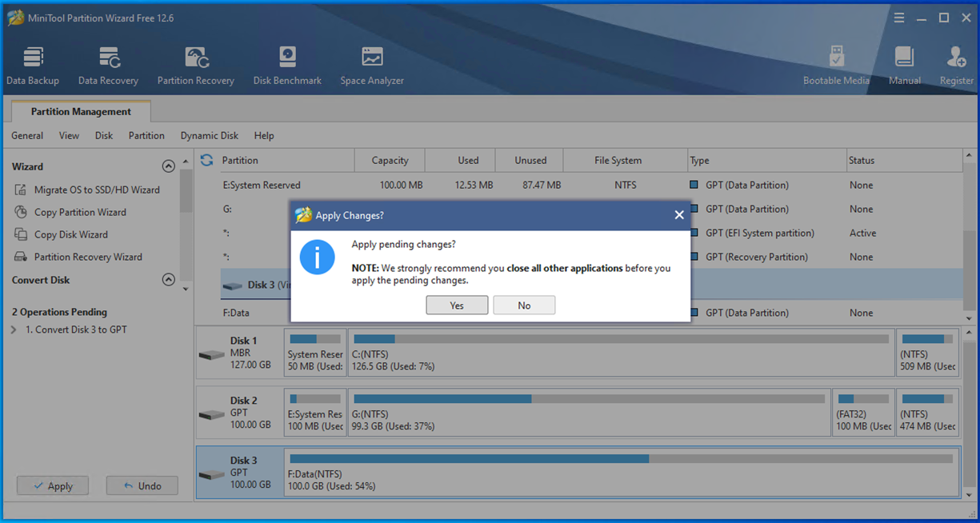
Task: Sort by Unused column header
Action: click(x=530, y=160)
